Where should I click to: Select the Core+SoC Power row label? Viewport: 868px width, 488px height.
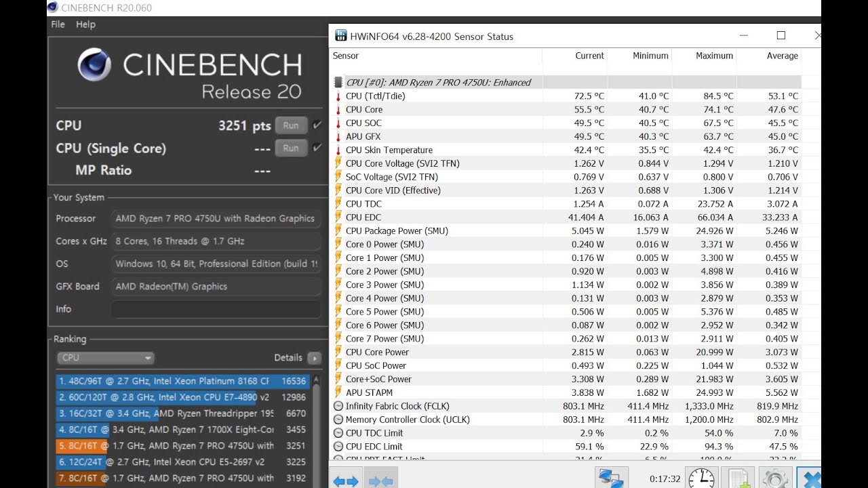pos(378,379)
